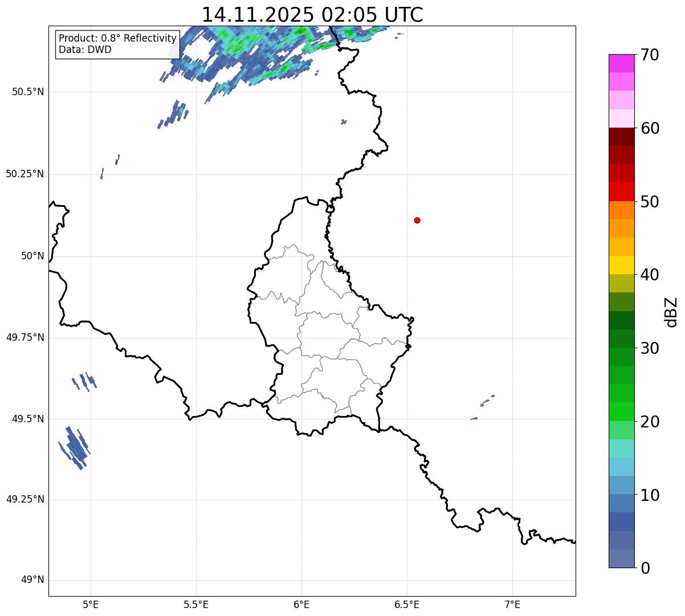
Task: Click the 70 tick label on colorbar
Action: [x=650, y=55]
